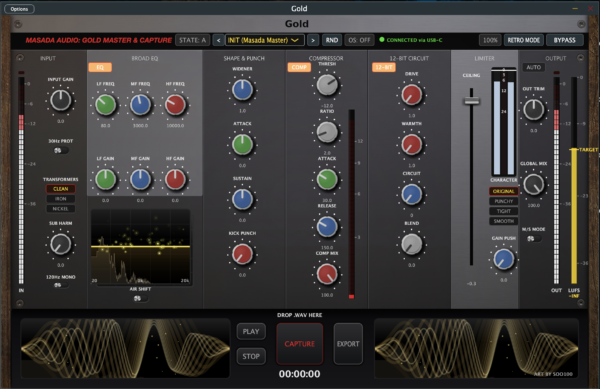The height and width of the screenshot is (389, 600).
Task: Switch the STATE: A button
Action: coord(192,40)
